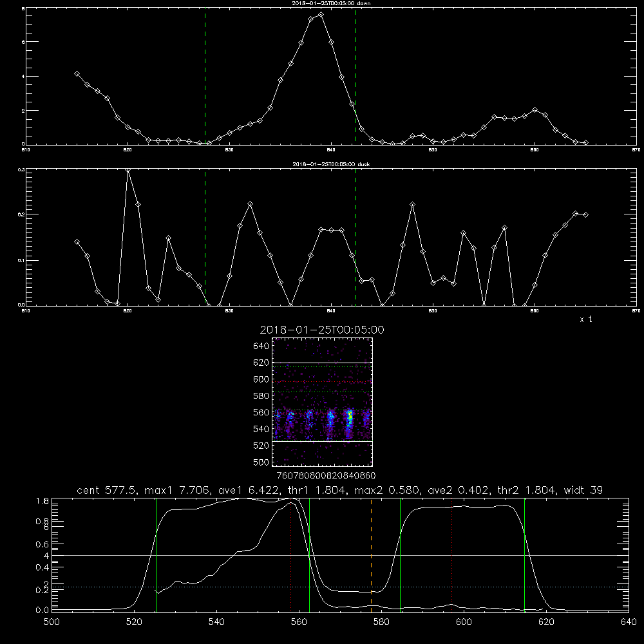Click the red dotted line near 597 in bottom plot
The image size is (644, 644).
[x=452, y=555]
